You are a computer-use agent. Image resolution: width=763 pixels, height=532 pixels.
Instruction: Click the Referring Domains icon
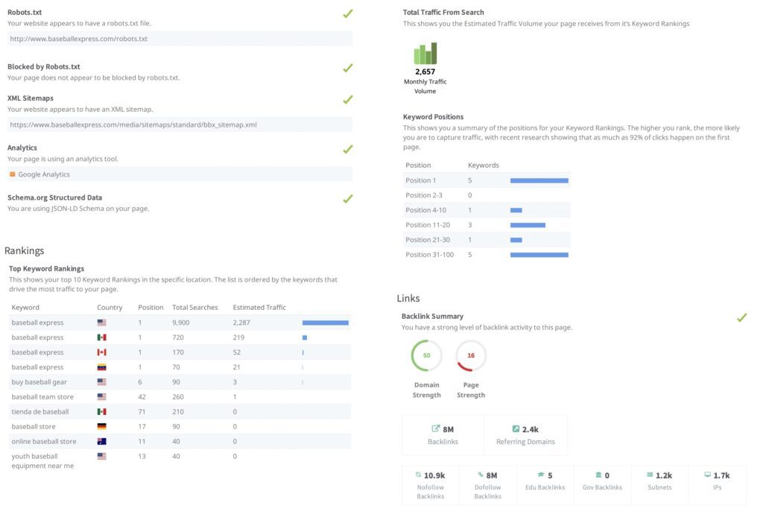(516, 429)
